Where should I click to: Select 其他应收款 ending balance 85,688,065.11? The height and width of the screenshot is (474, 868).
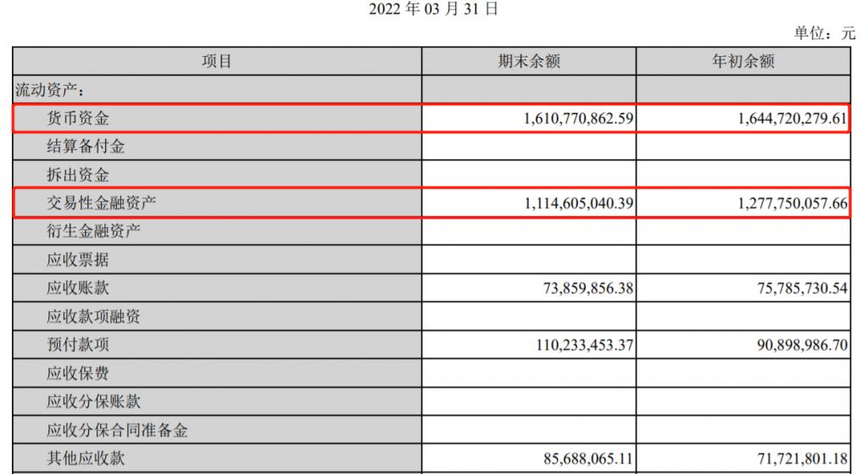[588, 459]
